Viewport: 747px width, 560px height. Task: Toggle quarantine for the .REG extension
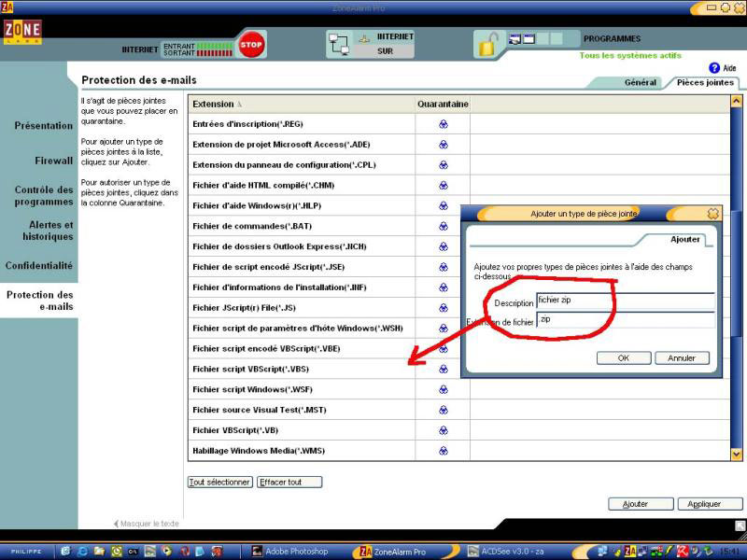[x=443, y=124]
